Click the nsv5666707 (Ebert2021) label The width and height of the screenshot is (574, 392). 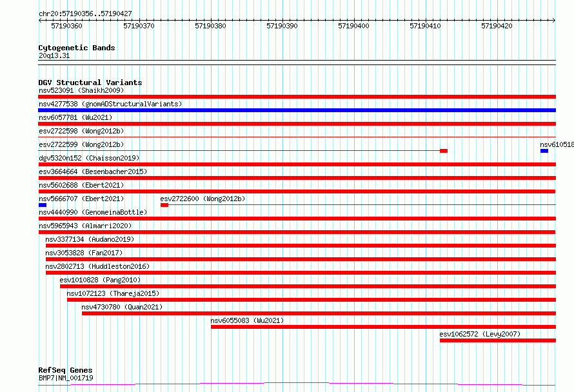point(81,199)
